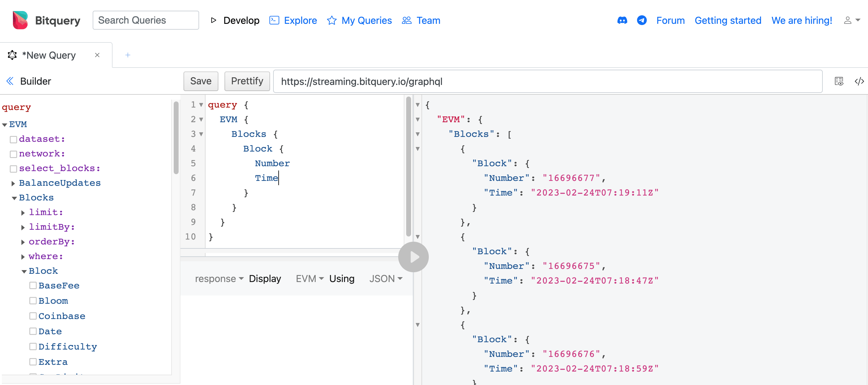Click the Team people icon
Image resolution: width=868 pixels, height=385 pixels.
[407, 20]
